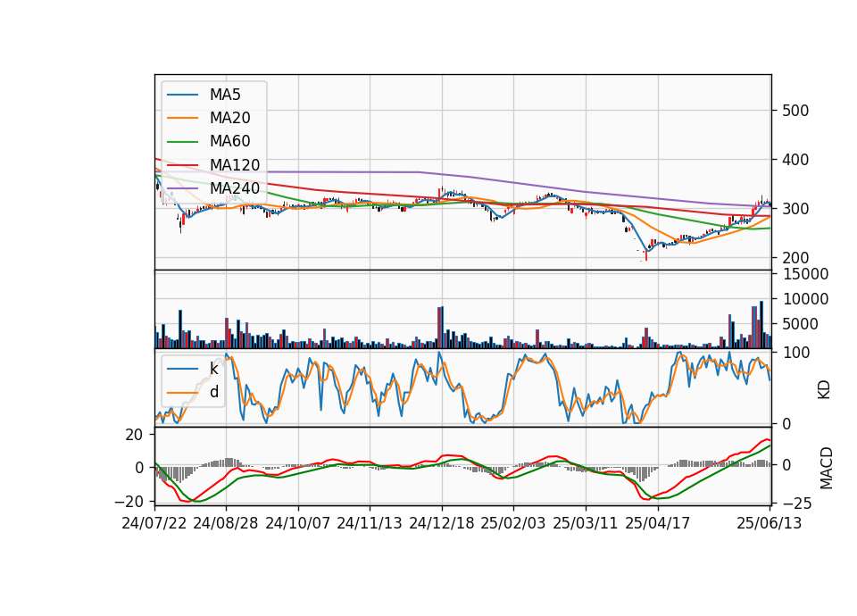Click the red MA120 legend line sample

point(182,165)
